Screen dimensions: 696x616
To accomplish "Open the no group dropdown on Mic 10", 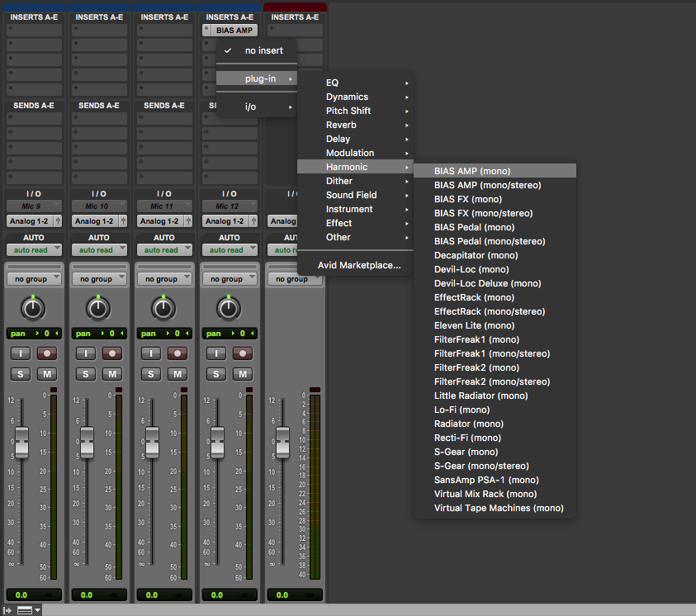I will [99, 279].
